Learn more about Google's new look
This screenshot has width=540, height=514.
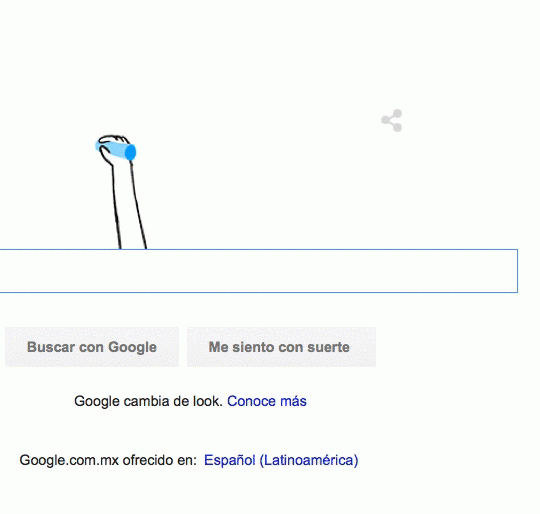pos(267,401)
